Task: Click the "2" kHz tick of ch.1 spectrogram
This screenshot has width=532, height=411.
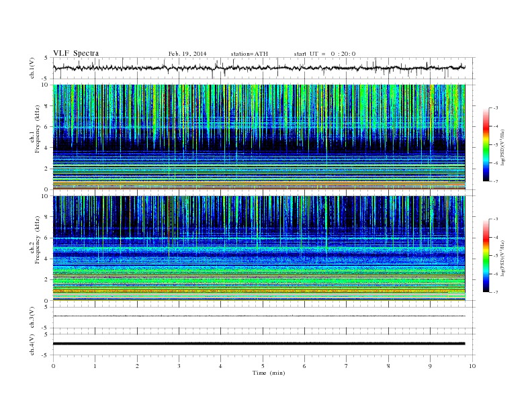Action: click(46, 169)
